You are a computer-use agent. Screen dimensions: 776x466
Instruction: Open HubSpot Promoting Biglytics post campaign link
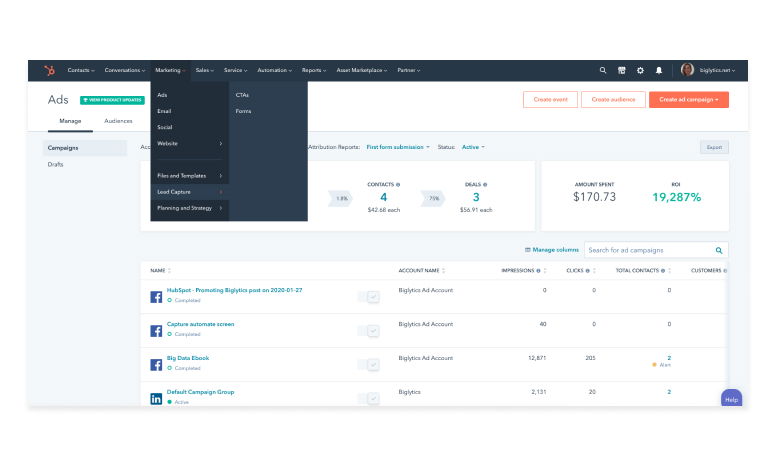click(235, 290)
